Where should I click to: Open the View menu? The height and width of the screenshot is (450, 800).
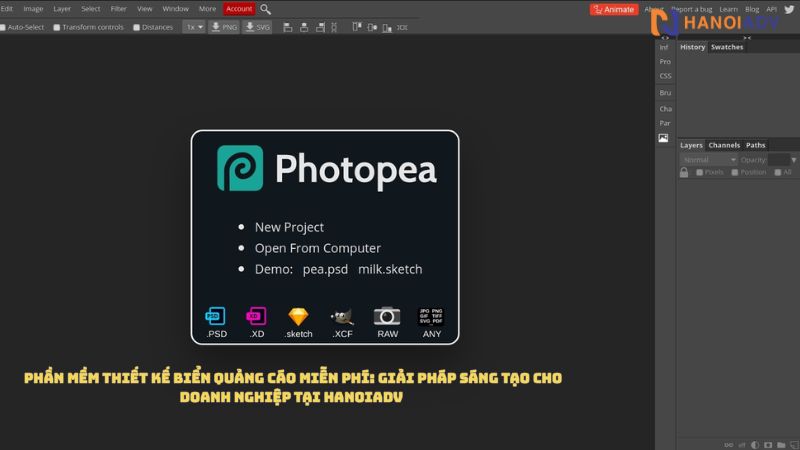[x=144, y=9]
